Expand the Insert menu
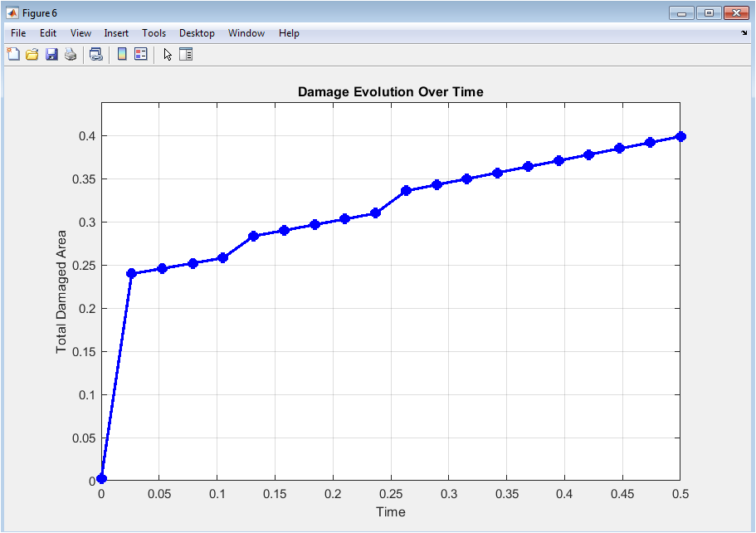The image size is (756, 533). 116,33
